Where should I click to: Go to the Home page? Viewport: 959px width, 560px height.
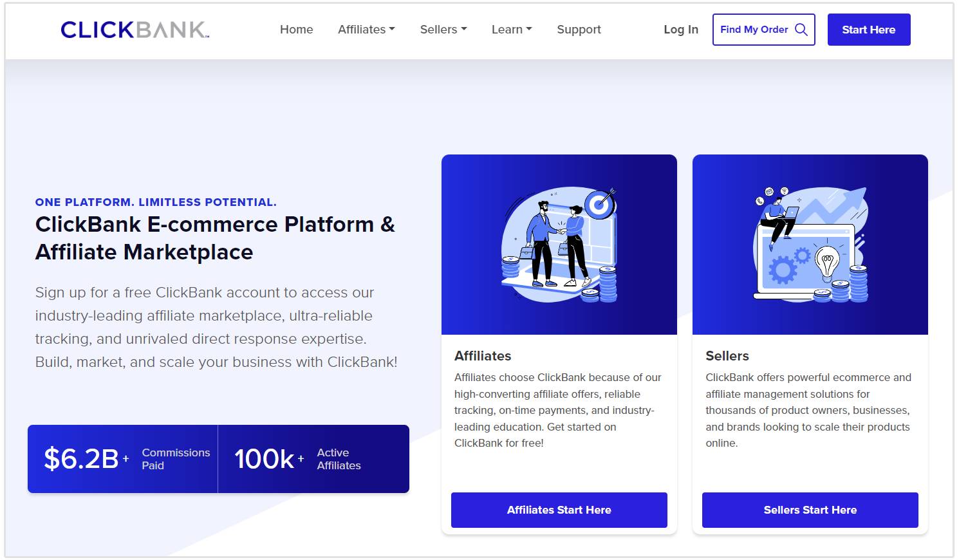coord(296,30)
